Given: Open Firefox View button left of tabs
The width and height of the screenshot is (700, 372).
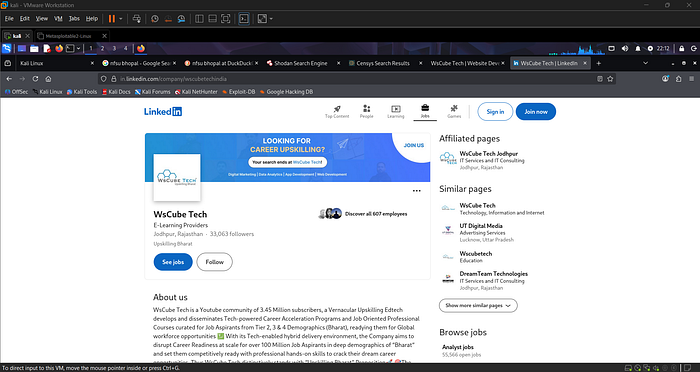Looking at the screenshot, I should tap(8, 63).
